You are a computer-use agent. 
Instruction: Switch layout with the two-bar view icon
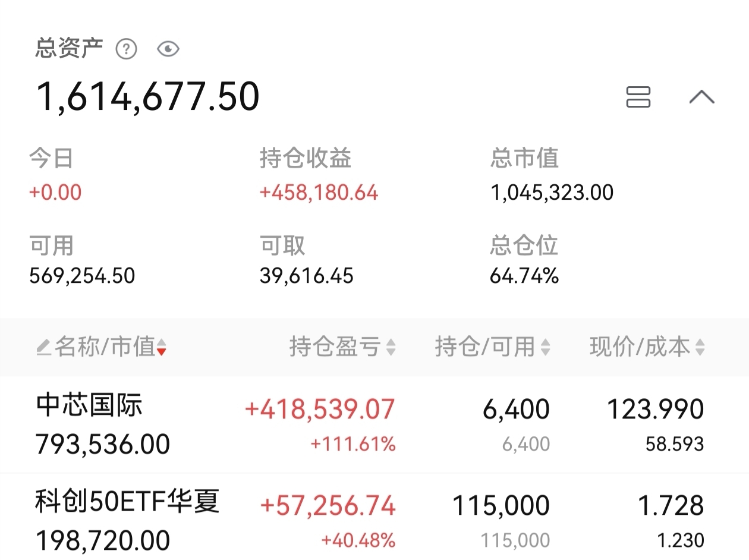(x=638, y=97)
